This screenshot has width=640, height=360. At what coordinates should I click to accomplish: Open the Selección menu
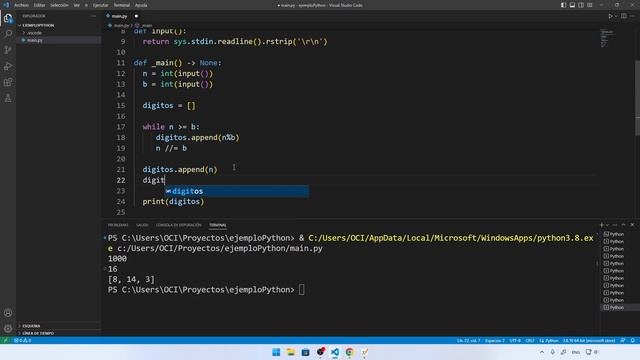(60, 5)
